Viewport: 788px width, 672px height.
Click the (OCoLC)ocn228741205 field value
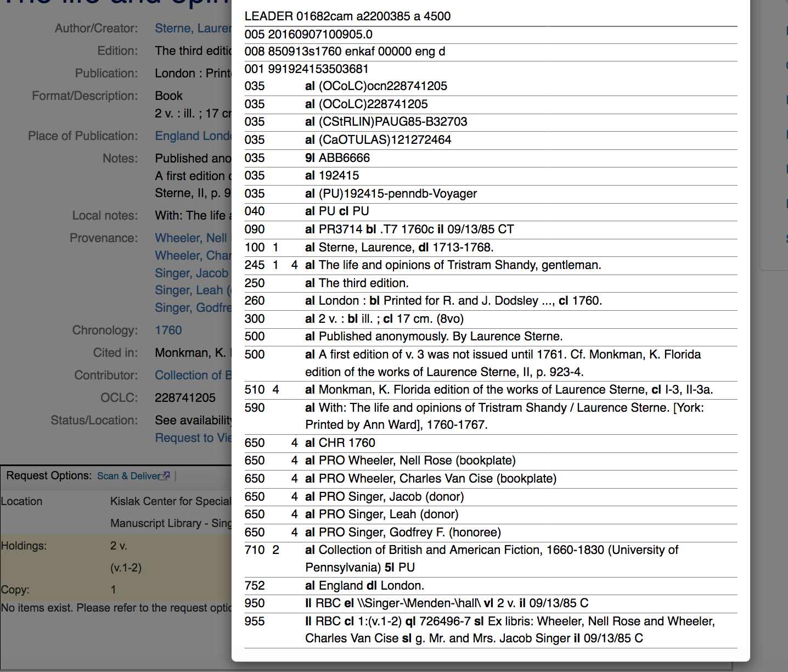click(x=382, y=86)
